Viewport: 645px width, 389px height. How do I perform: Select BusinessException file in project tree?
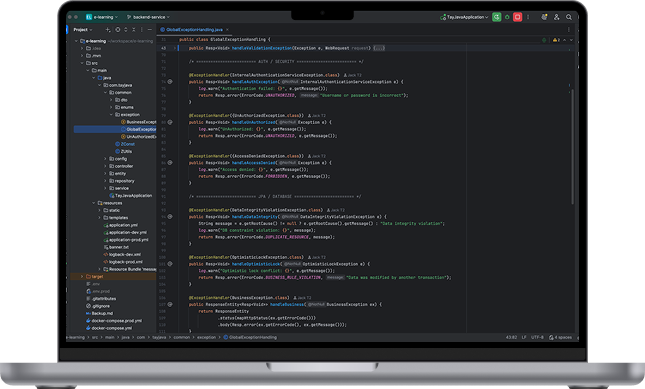(x=139, y=122)
